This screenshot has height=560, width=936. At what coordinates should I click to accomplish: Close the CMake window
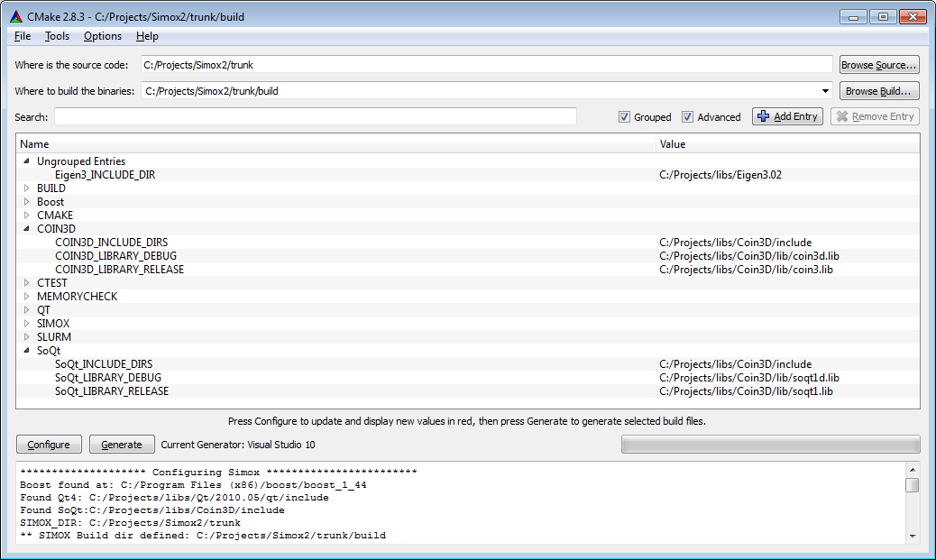click(913, 17)
